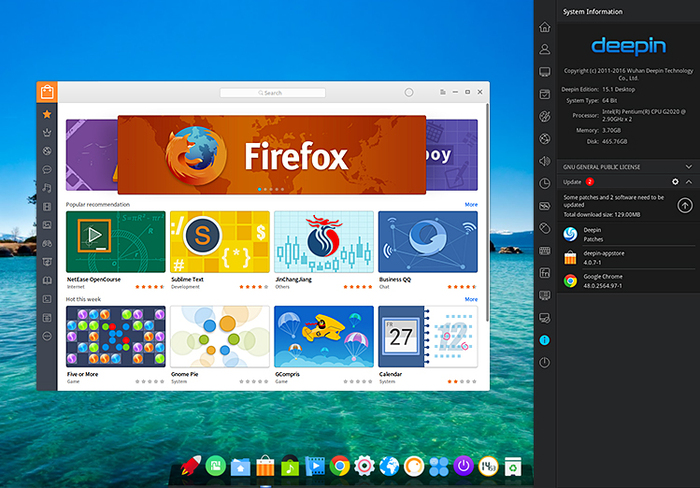This screenshot has width=700, height=488.
Task: Click the circular upload arrow to update all
Action: click(x=684, y=205)
